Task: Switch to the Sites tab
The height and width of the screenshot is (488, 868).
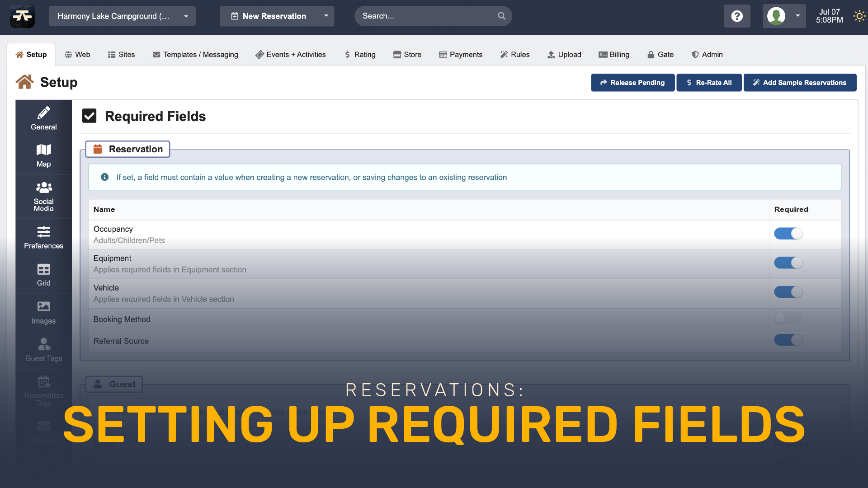Action: [121, 55]
